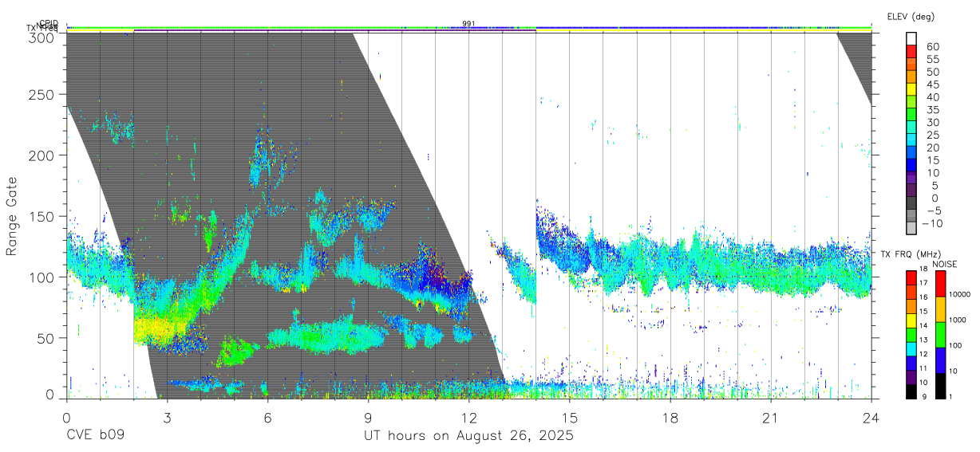Viewport: 980px width, 452px height.
Task: Click the blue swatch labeled 15 in ELEV colorbar
Action: pos(911,165)
